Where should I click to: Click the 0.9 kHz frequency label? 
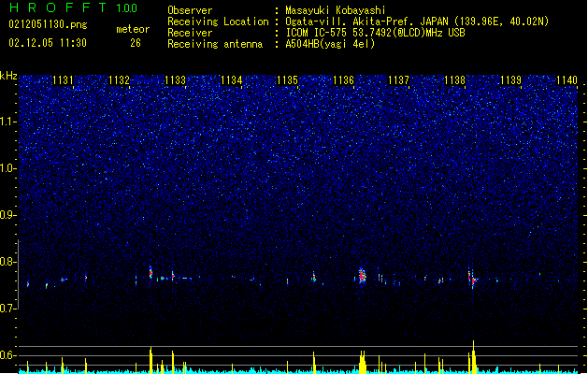point(8,215)
